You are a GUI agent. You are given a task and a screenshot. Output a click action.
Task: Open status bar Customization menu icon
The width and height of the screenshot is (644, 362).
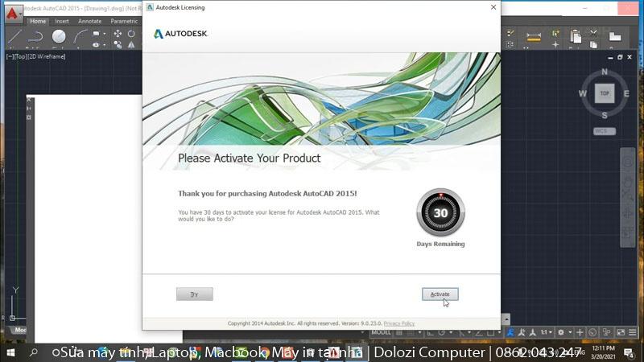[x=633, y=332]
